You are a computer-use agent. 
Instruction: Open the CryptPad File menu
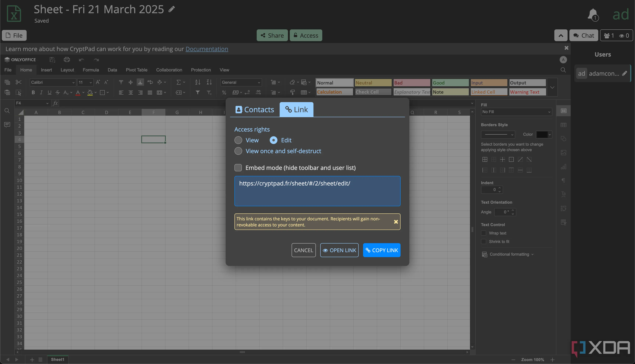[x=14, y=35]
